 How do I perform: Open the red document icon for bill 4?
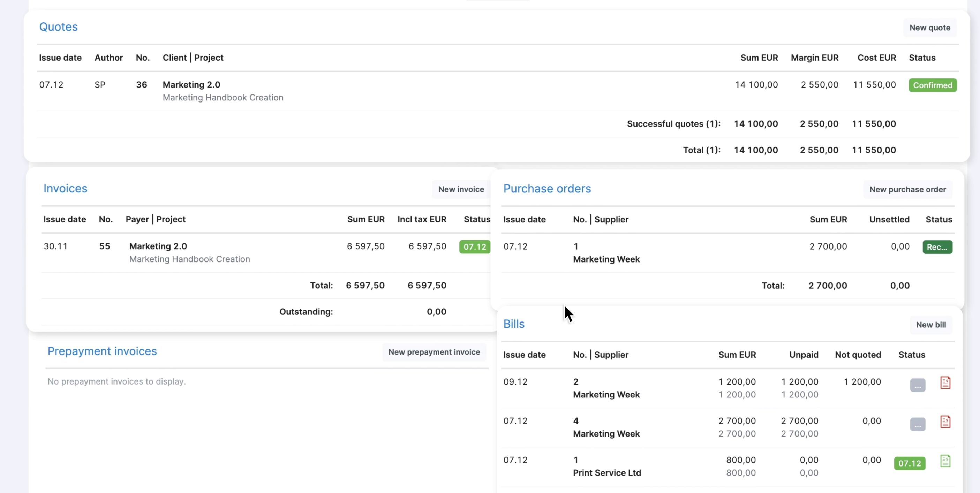click(x=945, y=422)
